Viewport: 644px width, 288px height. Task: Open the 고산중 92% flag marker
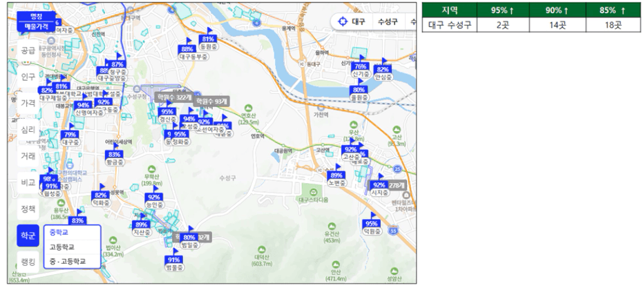[351, 149]
